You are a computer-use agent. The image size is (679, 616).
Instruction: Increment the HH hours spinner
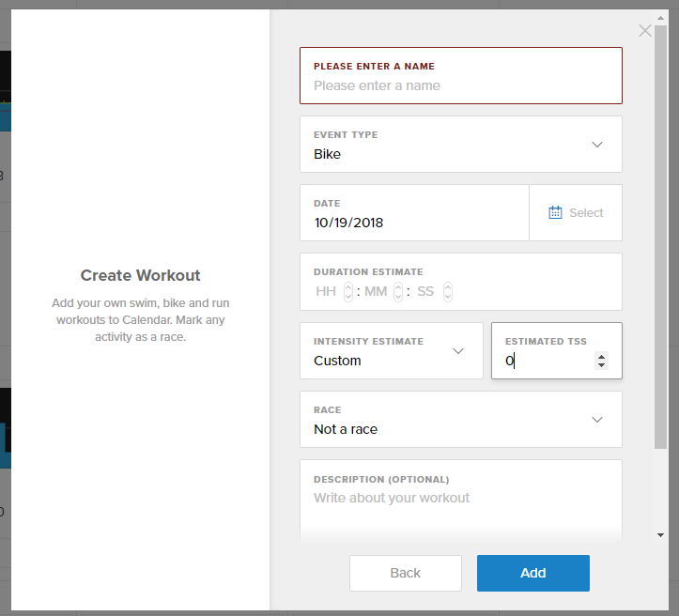[x=348, y=287]
